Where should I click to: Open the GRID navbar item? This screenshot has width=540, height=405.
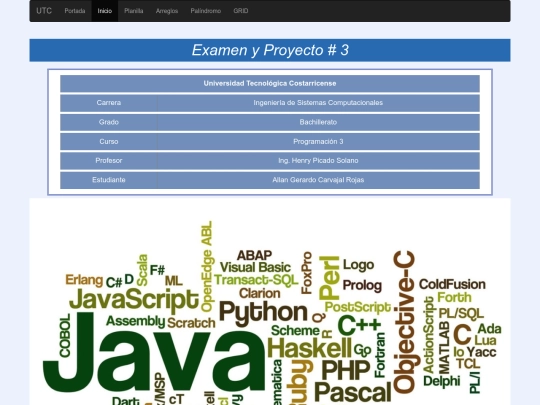pyautogui.click(x=241, y=11)
